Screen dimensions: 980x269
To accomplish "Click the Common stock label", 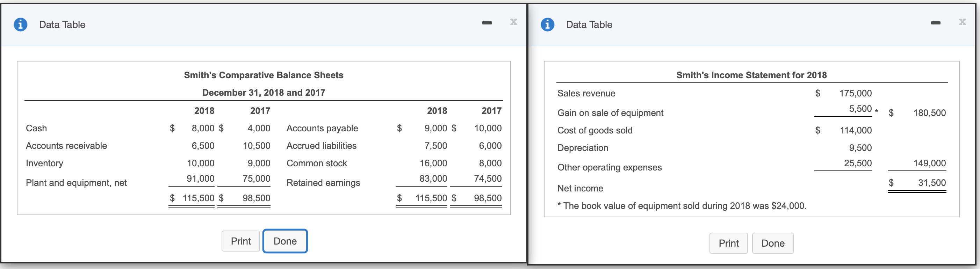I will [317, 163].
